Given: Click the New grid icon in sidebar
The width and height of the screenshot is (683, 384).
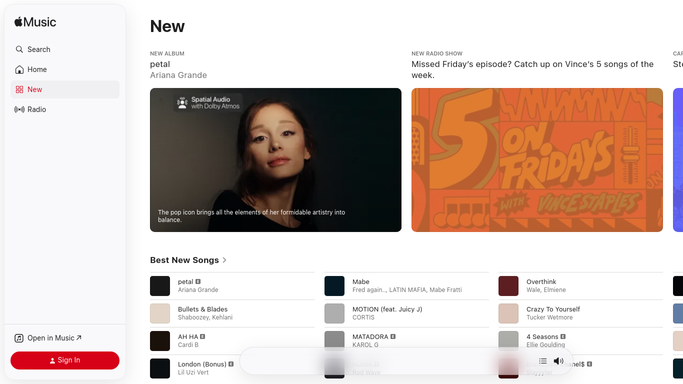Looking at the screenshot, I should coord(19,89).
